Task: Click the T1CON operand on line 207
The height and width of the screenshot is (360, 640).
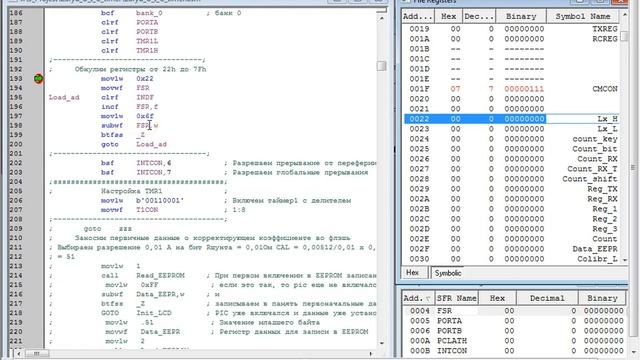Action: click(147, 210)
